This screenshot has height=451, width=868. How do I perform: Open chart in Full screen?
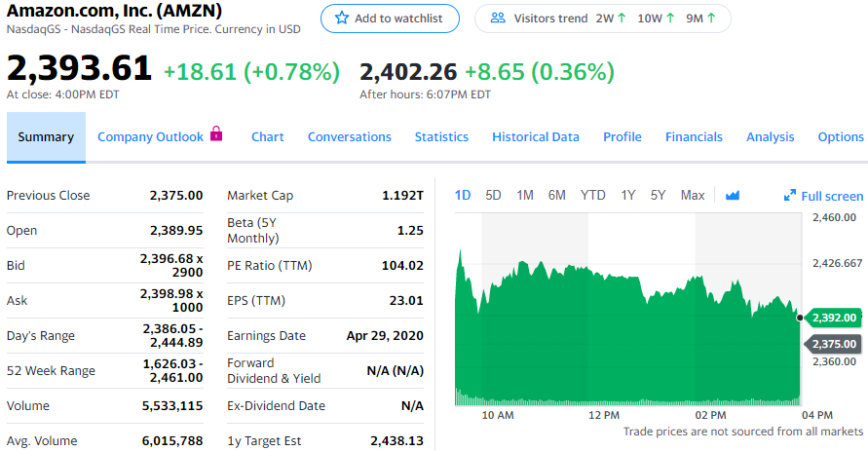tap(823, 196)
